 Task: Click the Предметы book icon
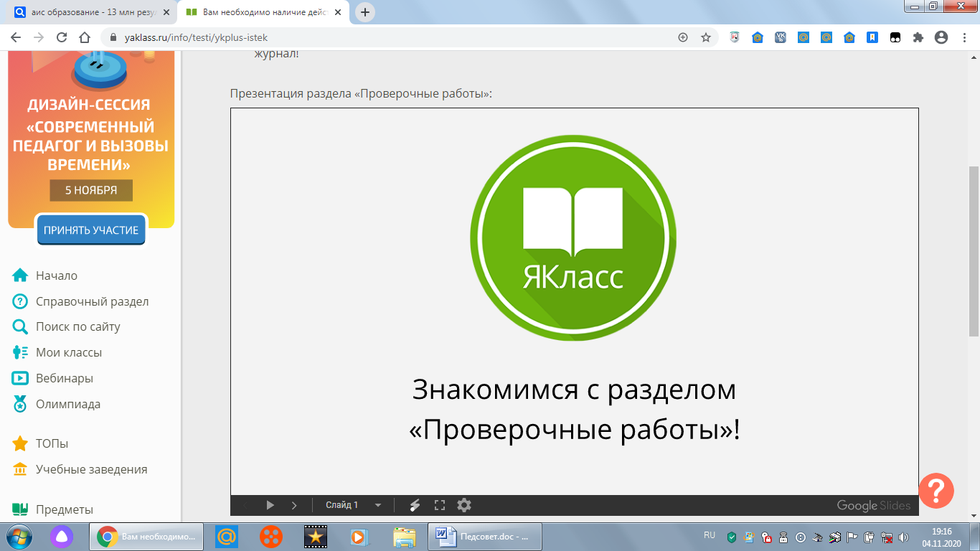tap(20, 509)
